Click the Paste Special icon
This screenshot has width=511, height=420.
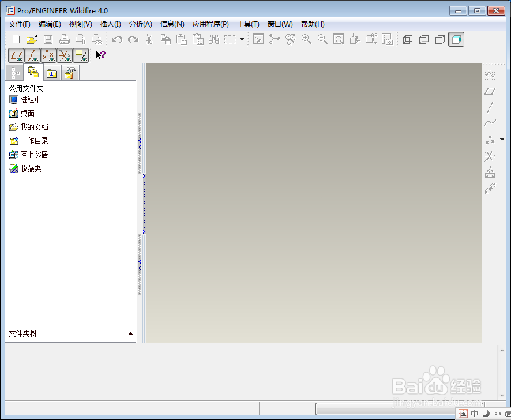198,39
